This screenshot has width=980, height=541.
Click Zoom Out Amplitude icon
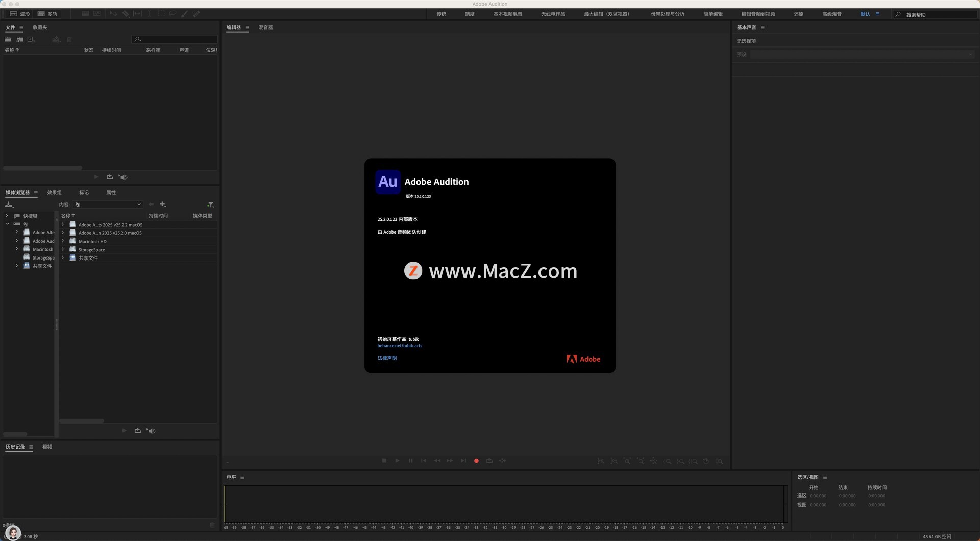click(614, 461)
